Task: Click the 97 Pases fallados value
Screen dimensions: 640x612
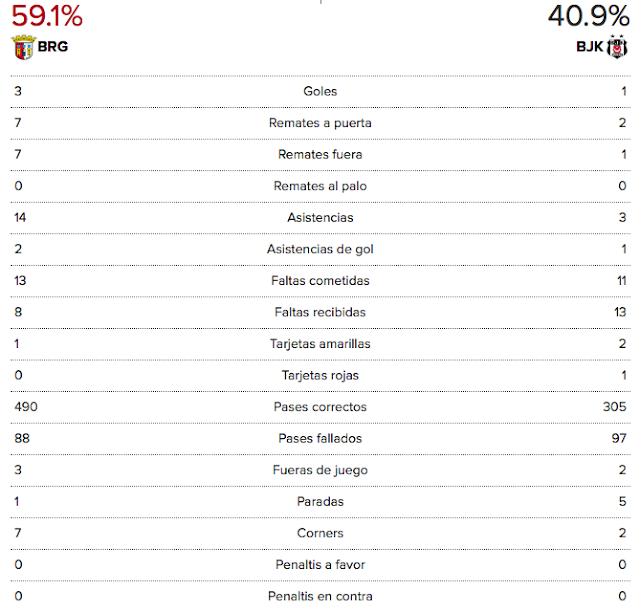Action: (x=619, y=438)
